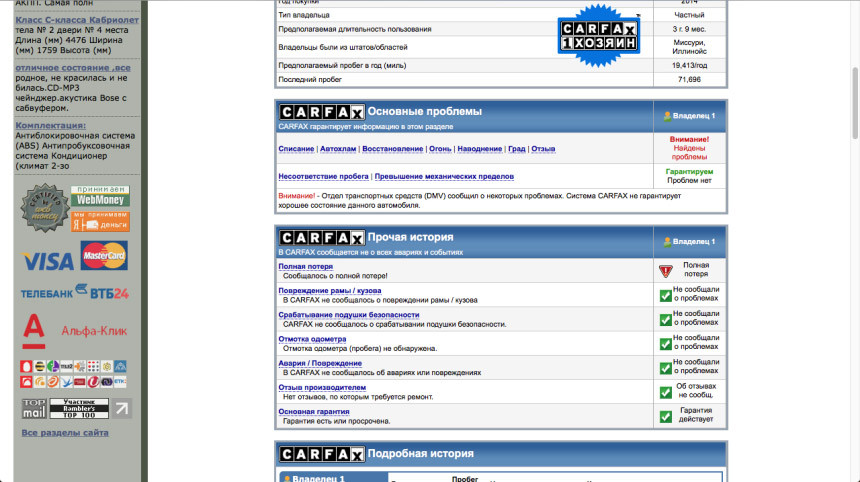
Task: Click the gray arrow counter icon
Action: click(122, 409)
